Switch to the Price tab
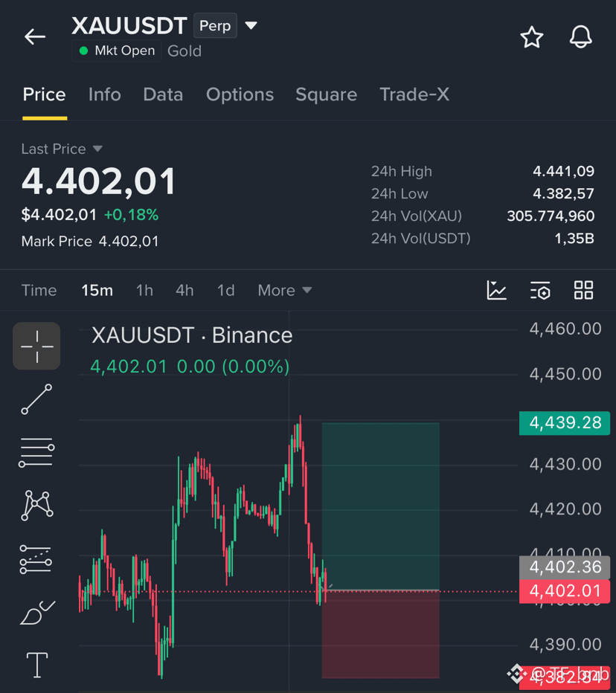The image size is (616, 693). click(44, 94)
